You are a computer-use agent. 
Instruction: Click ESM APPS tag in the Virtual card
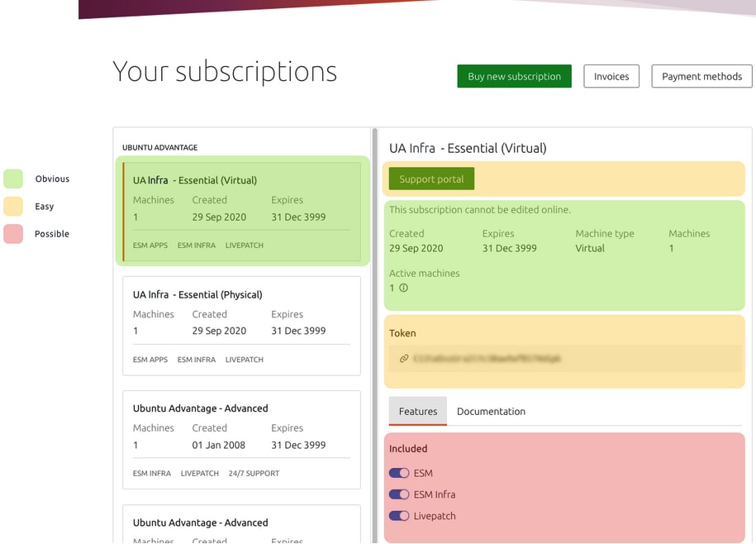150,246
